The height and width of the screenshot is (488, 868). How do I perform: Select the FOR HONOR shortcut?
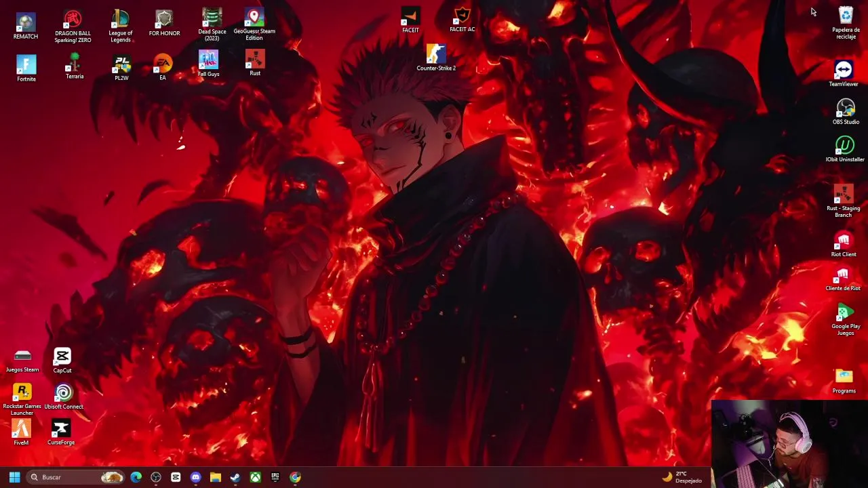click(164, 24)
